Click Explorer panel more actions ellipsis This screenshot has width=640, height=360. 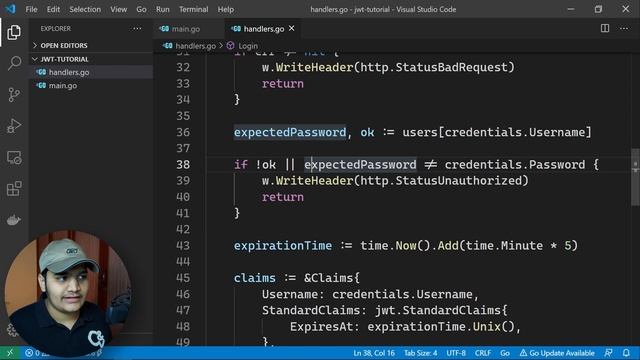[x=137, y=29]
